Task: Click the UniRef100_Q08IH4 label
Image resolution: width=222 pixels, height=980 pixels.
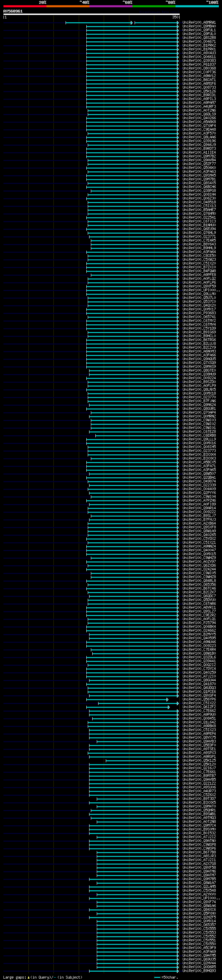Action: point(199,194)
